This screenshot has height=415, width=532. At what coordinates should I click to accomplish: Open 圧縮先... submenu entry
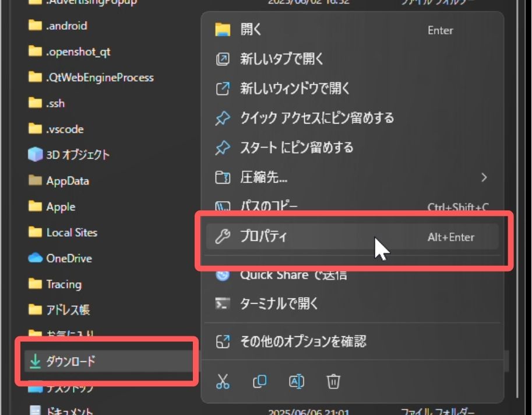coord(352,177)
